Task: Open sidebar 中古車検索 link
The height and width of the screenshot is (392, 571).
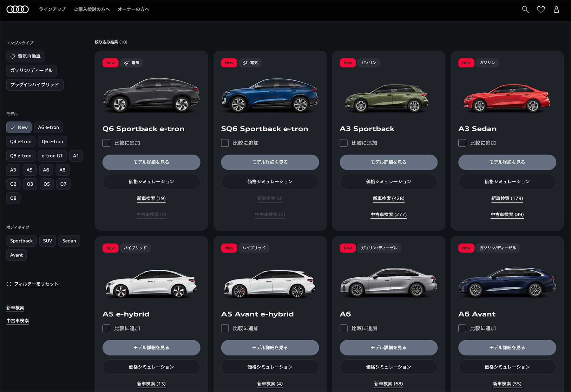Action: tap(17, 321)
